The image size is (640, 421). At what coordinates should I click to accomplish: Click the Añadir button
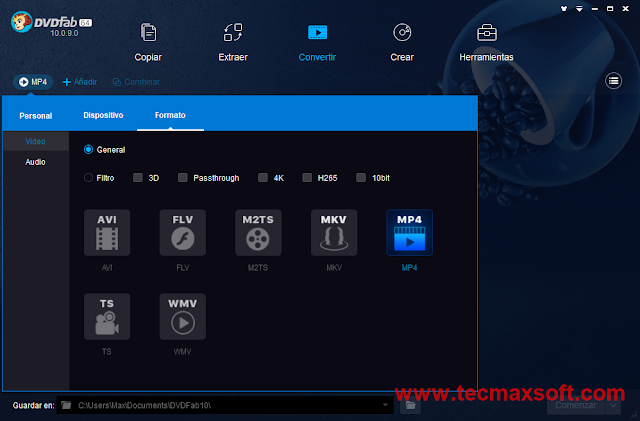[80, 82]
